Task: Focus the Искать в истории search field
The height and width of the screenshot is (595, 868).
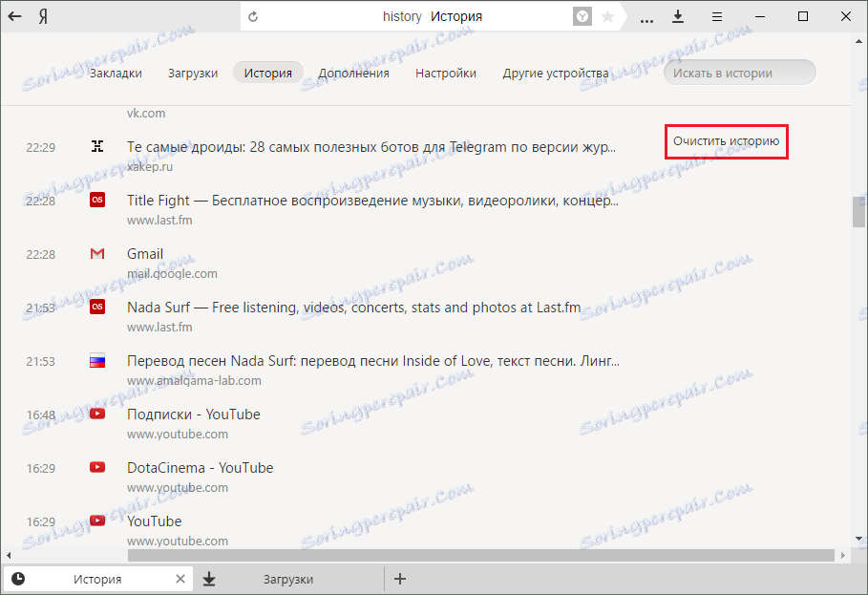Action: (740, 73)
